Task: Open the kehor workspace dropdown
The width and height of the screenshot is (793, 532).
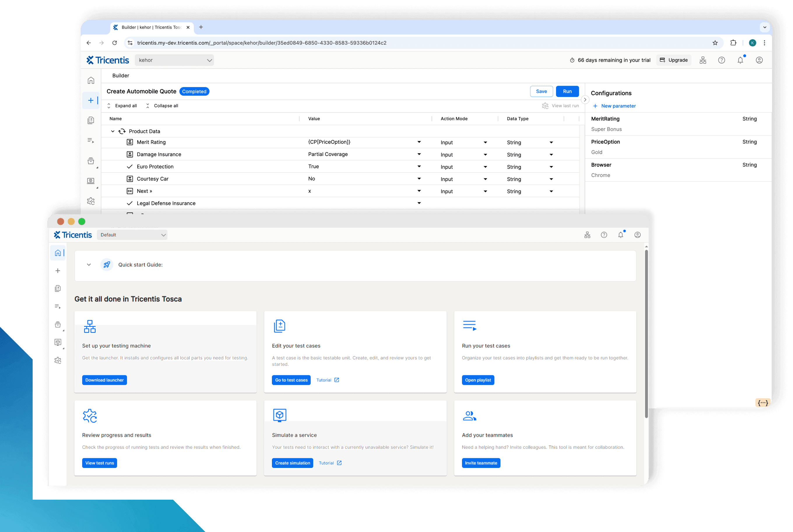Action: click(x=174, y=60)
